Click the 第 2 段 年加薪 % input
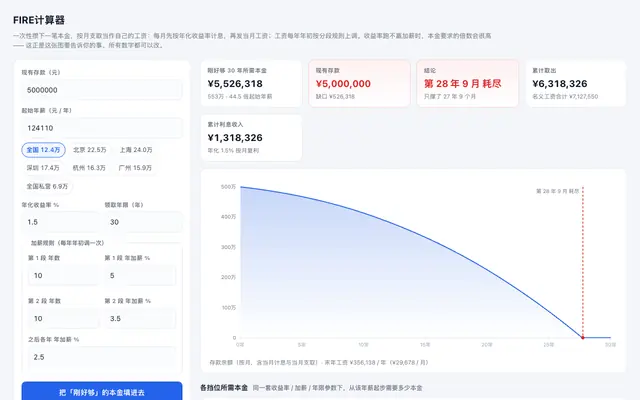The height and width of the screenshot is (400, 640). (140, 318)
